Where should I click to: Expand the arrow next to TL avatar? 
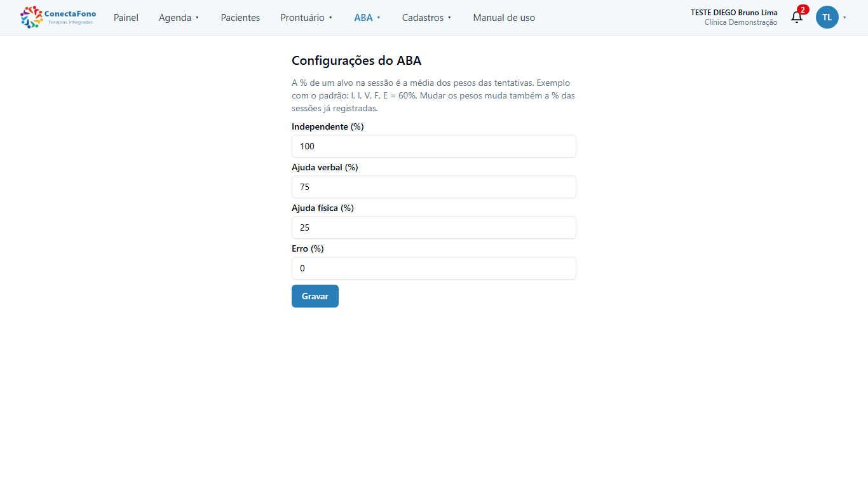pyautogui.click(x=844, y=18)
